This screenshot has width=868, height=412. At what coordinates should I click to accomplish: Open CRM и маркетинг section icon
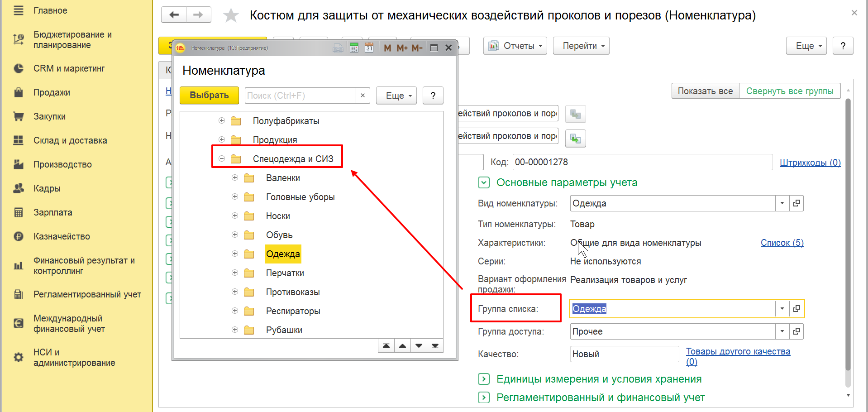pyautogui.click(x=19, y=68)
